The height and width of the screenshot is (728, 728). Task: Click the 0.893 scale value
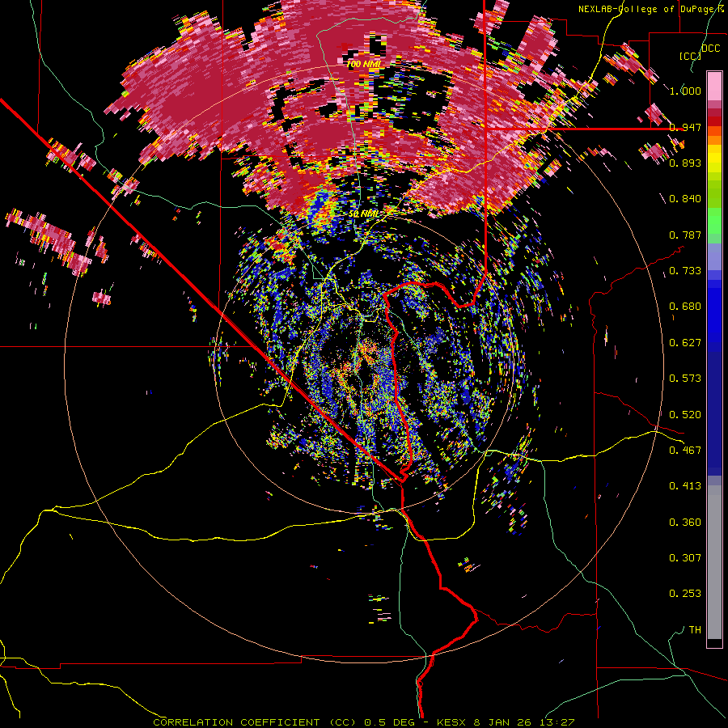coord(685,163)
